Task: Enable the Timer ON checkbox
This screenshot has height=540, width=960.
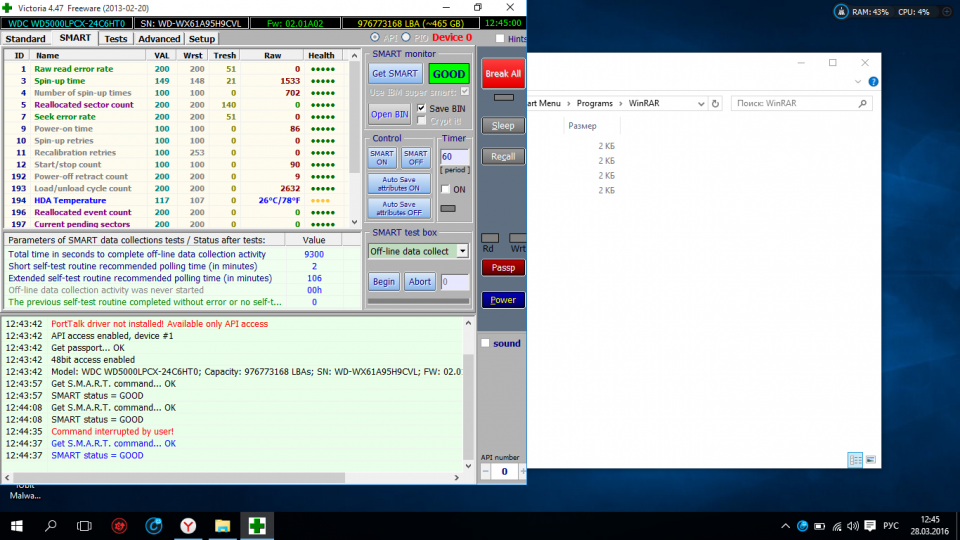Action: 446,189
